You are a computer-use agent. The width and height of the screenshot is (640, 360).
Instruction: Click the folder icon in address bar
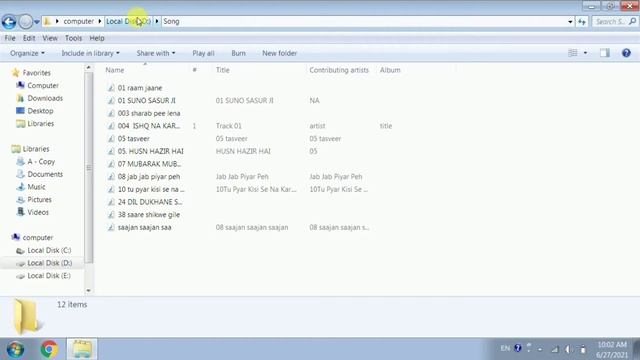[x=48, y=21]
